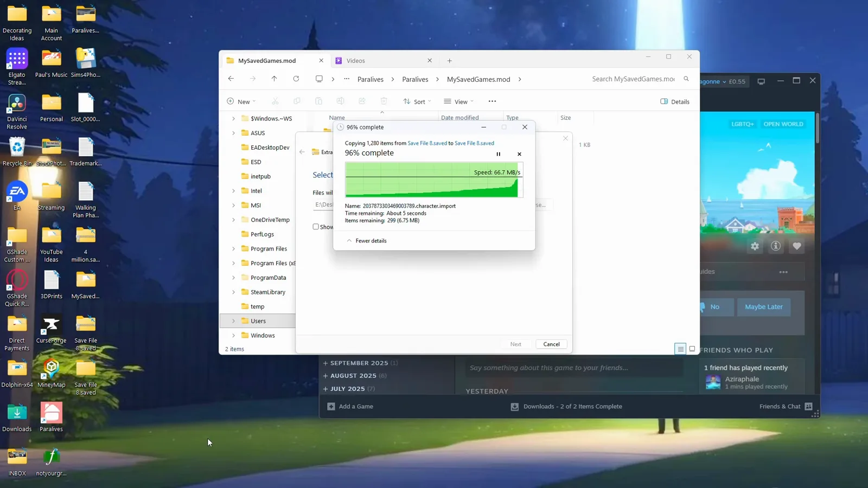
Task: Click the MySavedGames.mod breadcrumb segment
Action: [478, 79]
